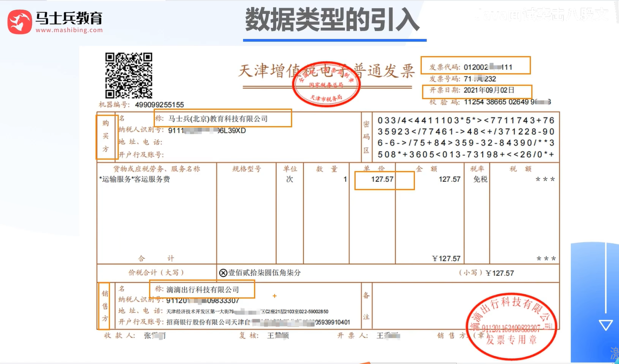Select ¥127.57 in the 合计 row
Viewport: 619px width, 364px height.
pyautogui.click(x=446, y=258)
